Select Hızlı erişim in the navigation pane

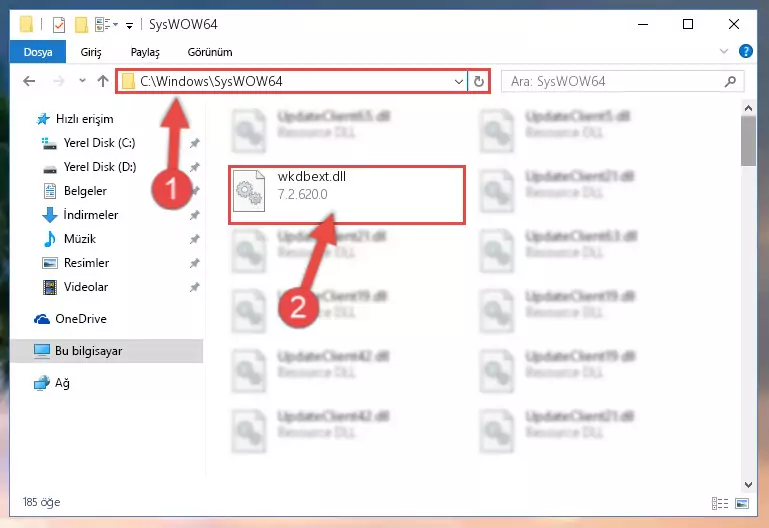(84, 119)
